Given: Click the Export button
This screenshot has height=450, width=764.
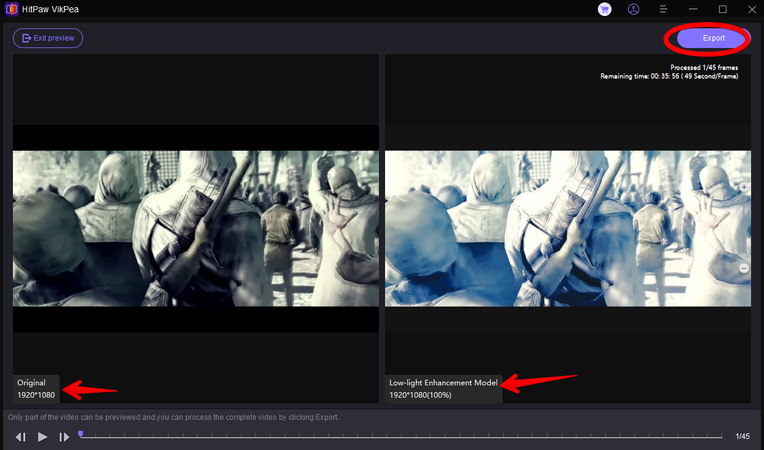Looking at the screenshot, I should (x=713, y=38).
